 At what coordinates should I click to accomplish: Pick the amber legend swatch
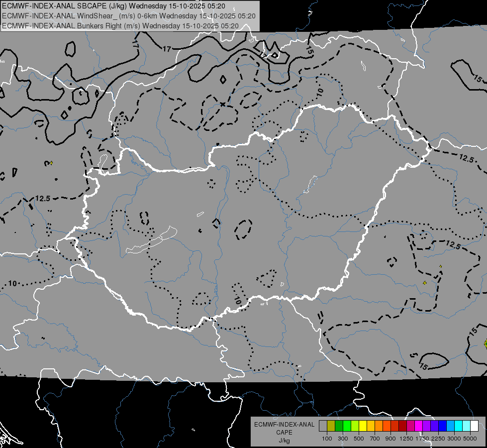(371, 426)
